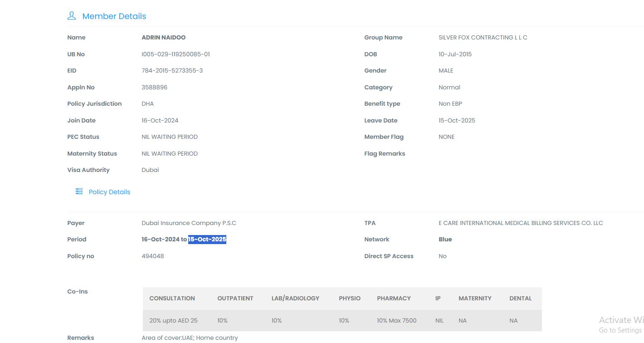Click the Payer Dubai Insurance Company P.S.C
The height and width of the screenshot is (343, 644).
point(189,223)
